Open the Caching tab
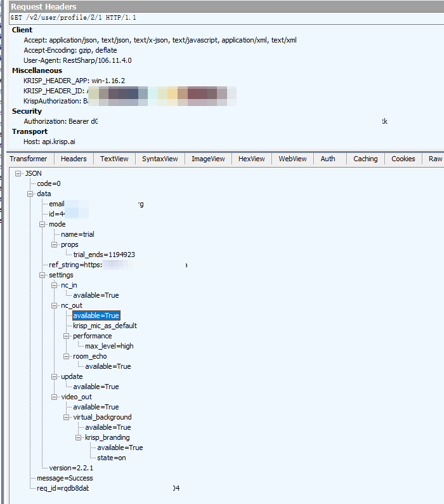Viewport: 444px width, 504px height. click(x=365, y=159)
